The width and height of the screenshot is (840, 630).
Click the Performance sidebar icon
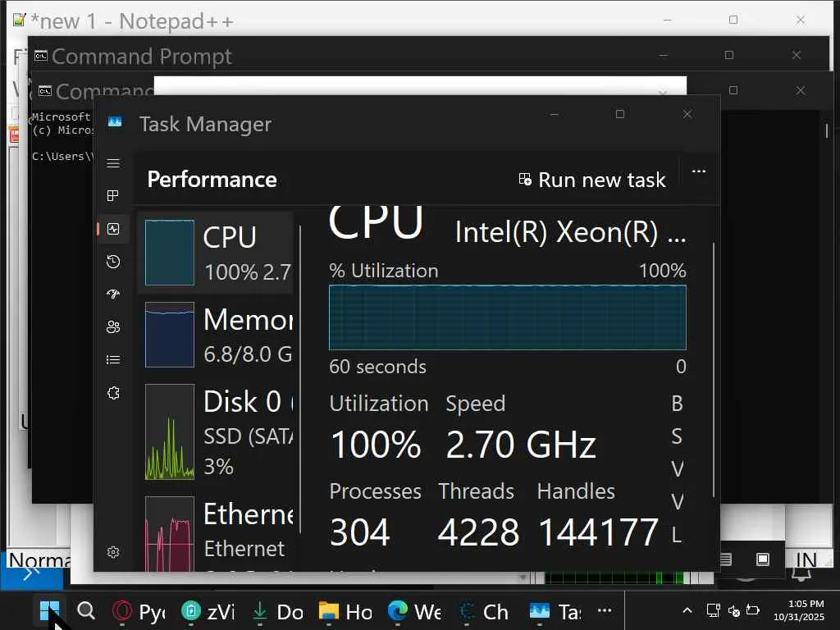(113, 229)
